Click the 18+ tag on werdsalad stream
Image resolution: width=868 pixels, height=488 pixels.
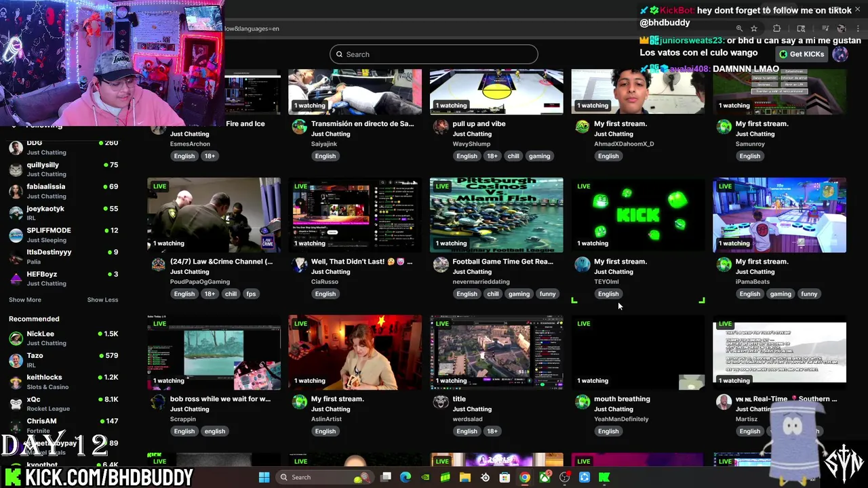[492, 431]
